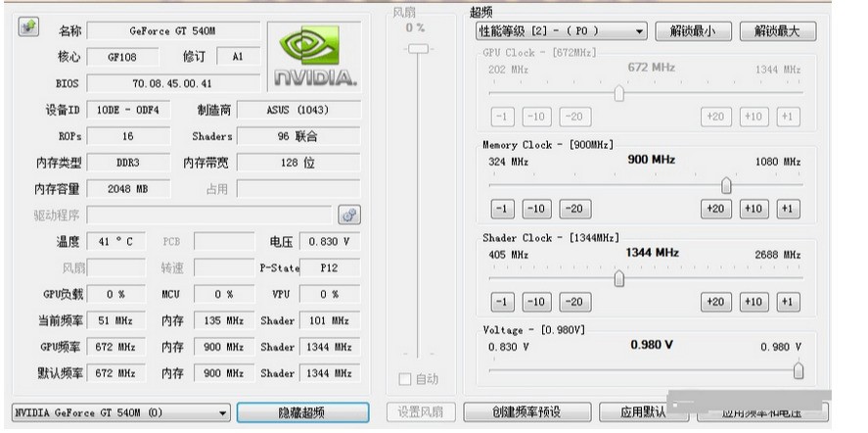868x433 pixels.
Task: Click the 128 位 memory bus value
Action: click(x=298, y=163)
